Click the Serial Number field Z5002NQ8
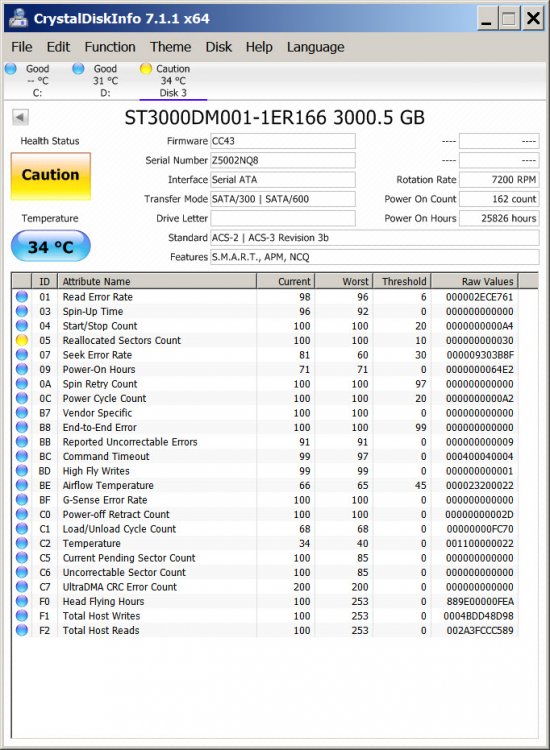550x750 pixels. (283, 160)
